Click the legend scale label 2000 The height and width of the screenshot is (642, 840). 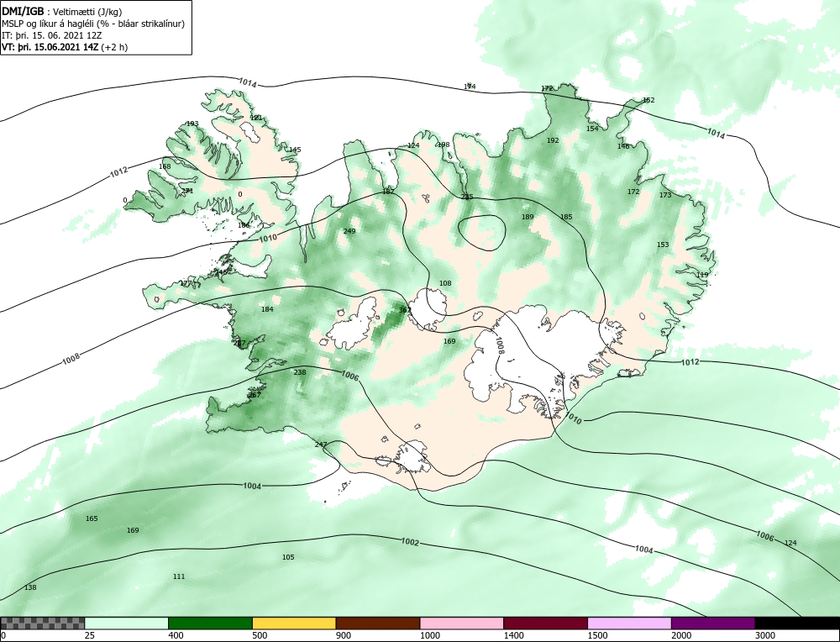coord(681,635)
